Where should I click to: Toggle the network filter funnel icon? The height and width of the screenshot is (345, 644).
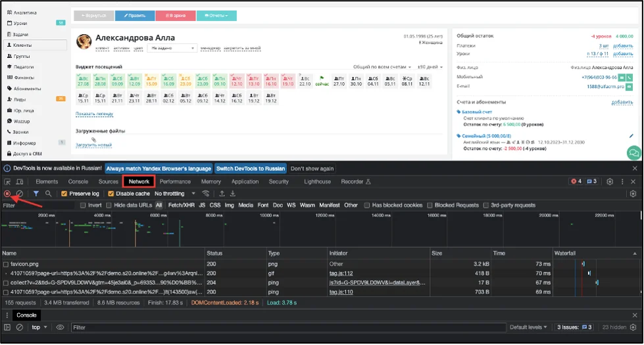(36, 194)
